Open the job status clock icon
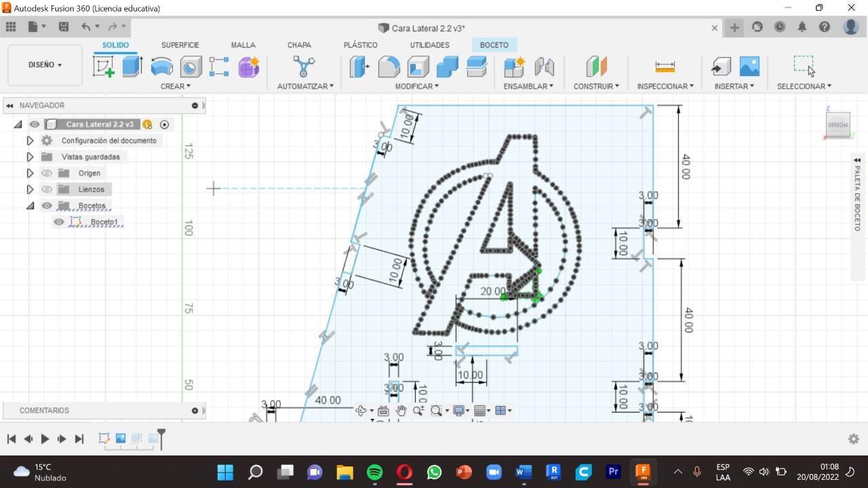This screenshot has height=488, width=868. [780, 27]
